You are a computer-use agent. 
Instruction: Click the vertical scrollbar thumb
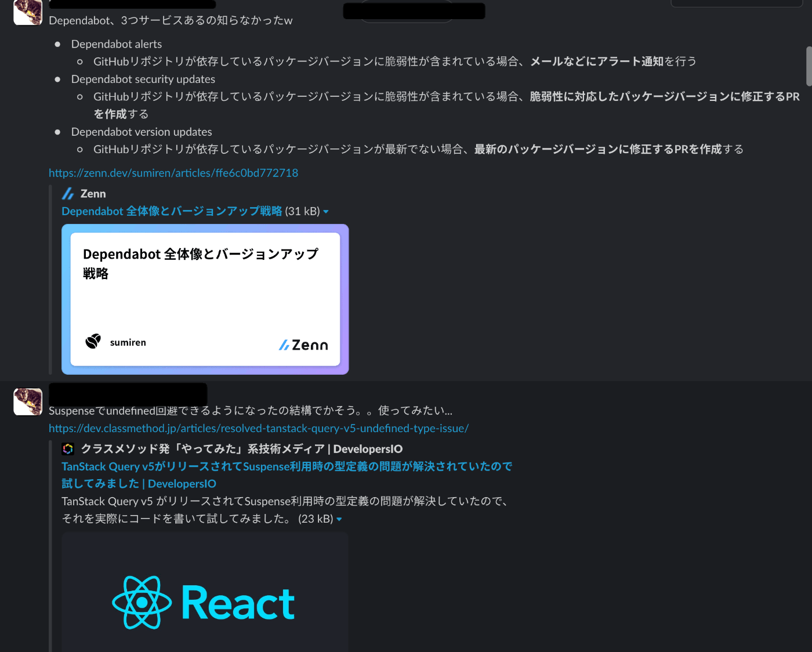pyautogui.click(x=809, y=66)
